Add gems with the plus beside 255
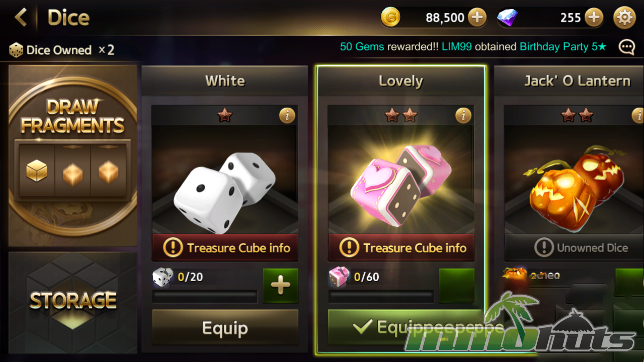644x362 pixels. 594,17
